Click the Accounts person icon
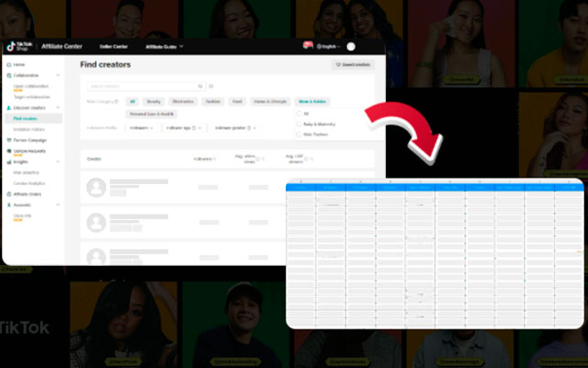588x368 pixels. click(x=9, y=205)
